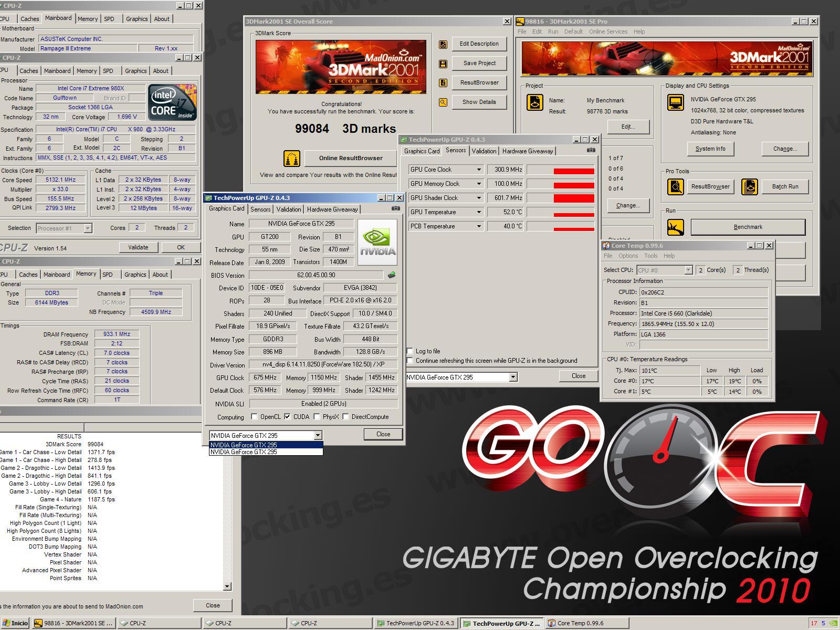Open the Select CPU dropdown in Core Temp
Viewport: 840px width, 630px height.
click(x=688, y=270)
